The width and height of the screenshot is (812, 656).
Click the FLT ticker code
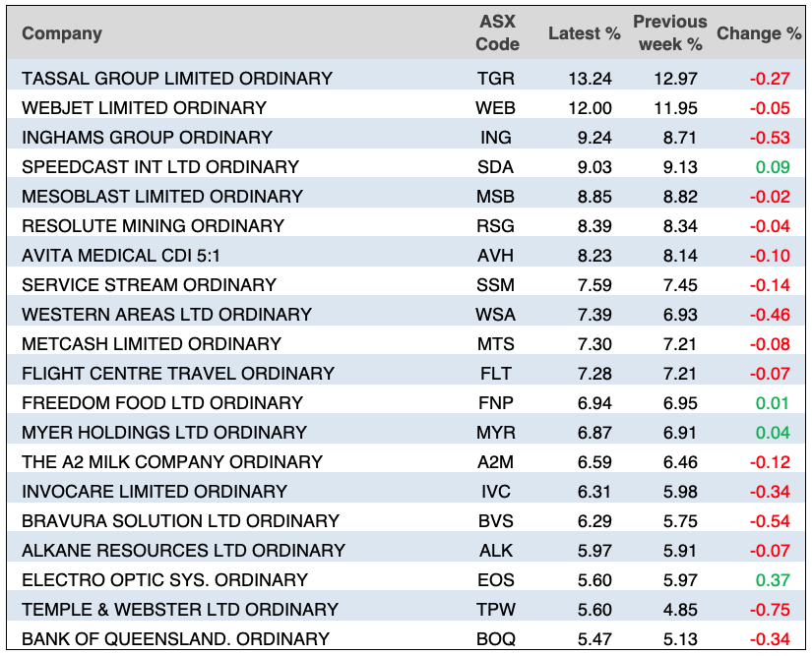(496, 374)
